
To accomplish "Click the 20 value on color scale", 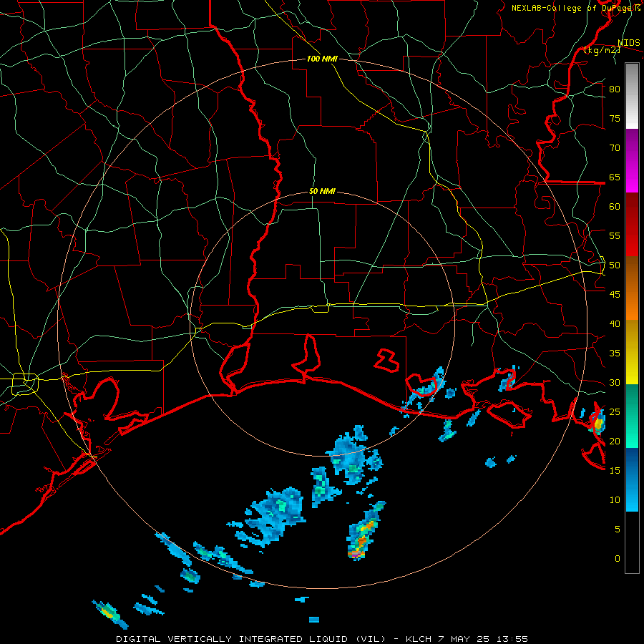I will (x=615, y=441).
